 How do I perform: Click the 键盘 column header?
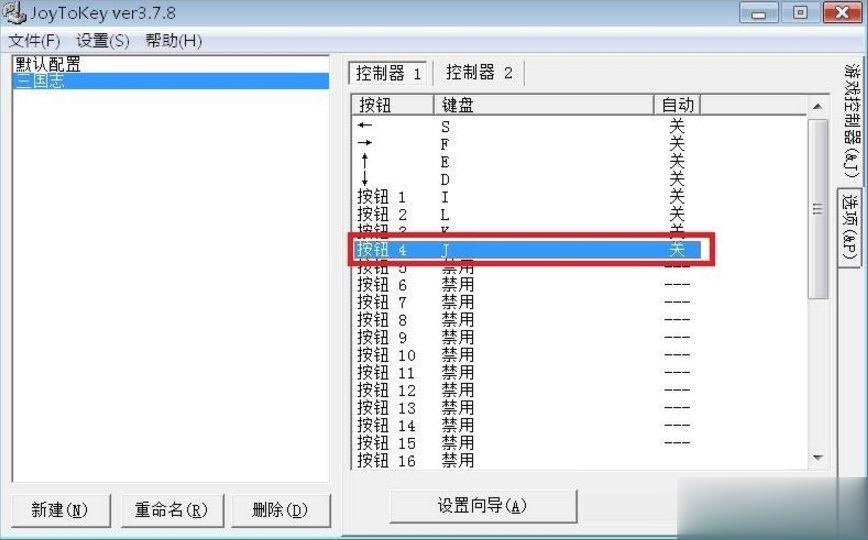point(544,105)
